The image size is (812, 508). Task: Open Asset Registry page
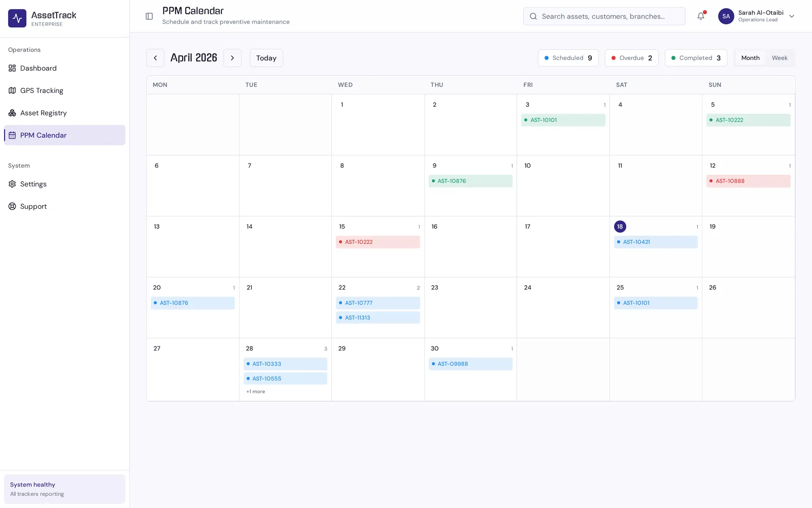64,113
